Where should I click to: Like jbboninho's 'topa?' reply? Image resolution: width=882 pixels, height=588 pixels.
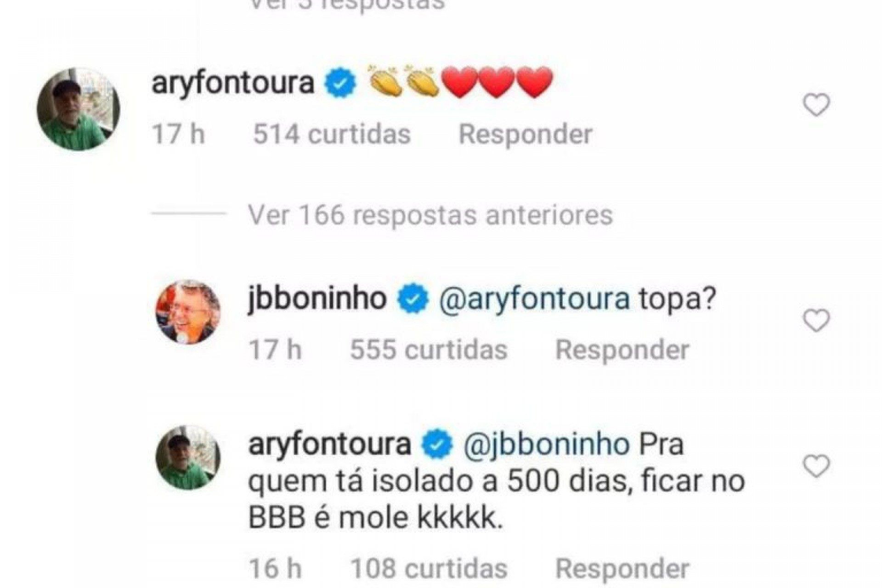[x=816, y=320]
